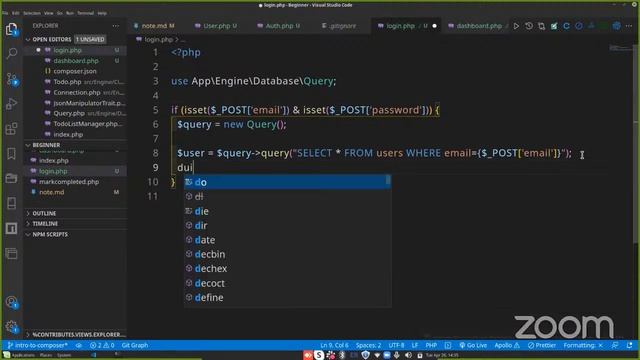Click Prettier in status bar
Screen dimensions: 640x360
[541, 345]
